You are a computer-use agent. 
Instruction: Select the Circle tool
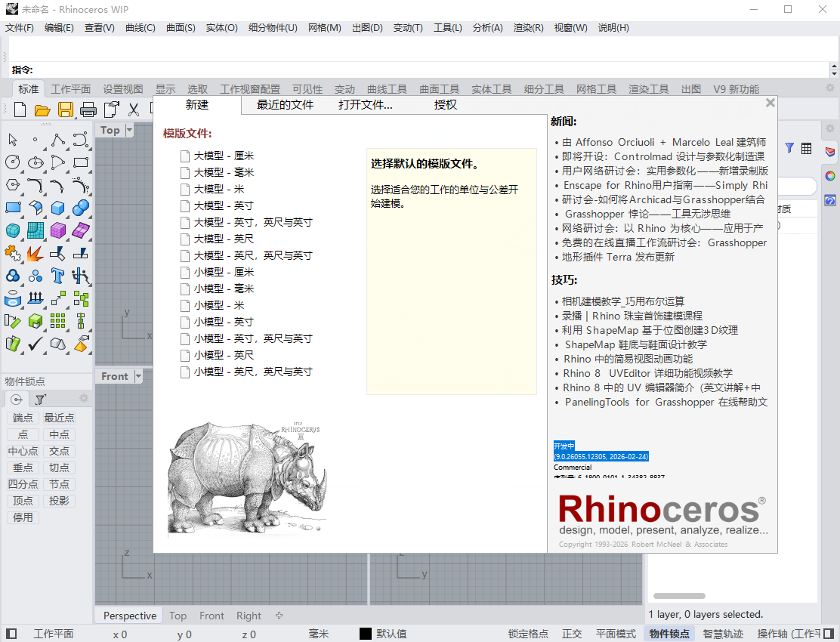(13, 162)
